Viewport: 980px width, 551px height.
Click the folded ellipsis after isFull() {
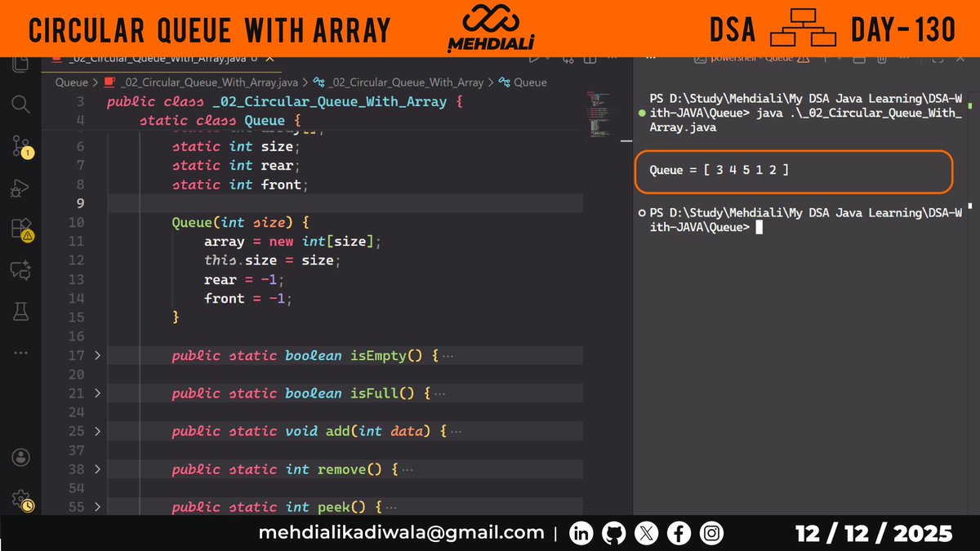pyautogui.click(x=439, y=393)
